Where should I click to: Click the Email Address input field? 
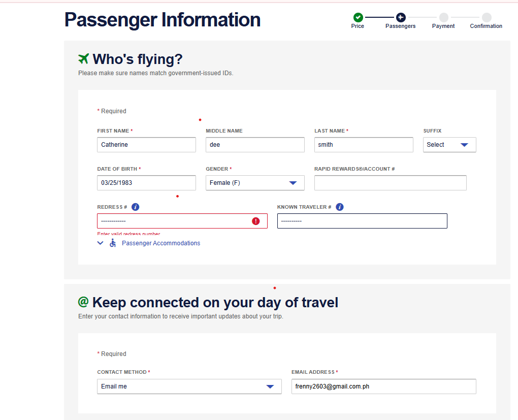(x=383, y=386)
